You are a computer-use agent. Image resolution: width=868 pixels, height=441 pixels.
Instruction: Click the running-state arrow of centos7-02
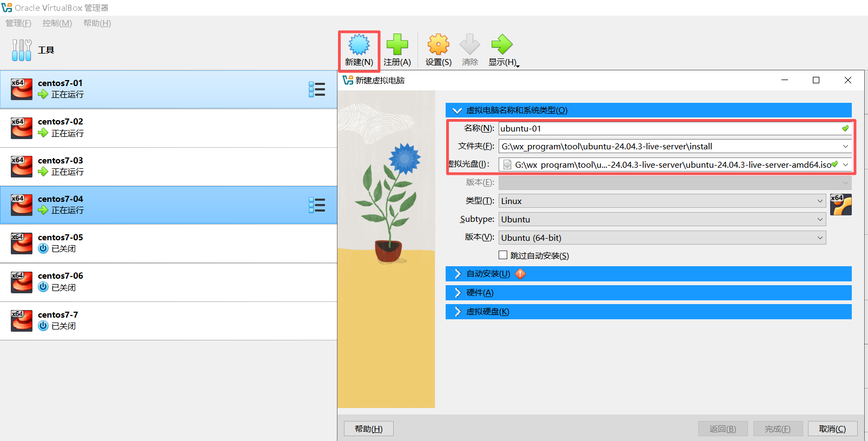pyautogui.click(x=43, y=133)
